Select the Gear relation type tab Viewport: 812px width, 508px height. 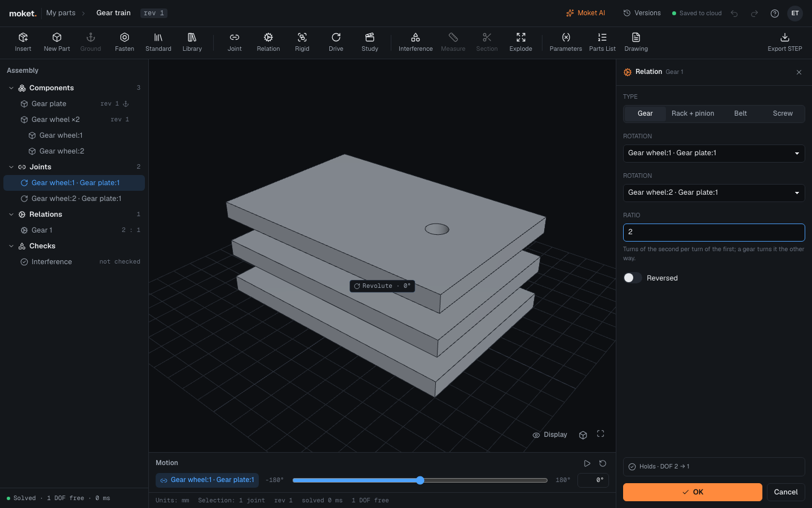pyautogui.click(x=645, y=113)
